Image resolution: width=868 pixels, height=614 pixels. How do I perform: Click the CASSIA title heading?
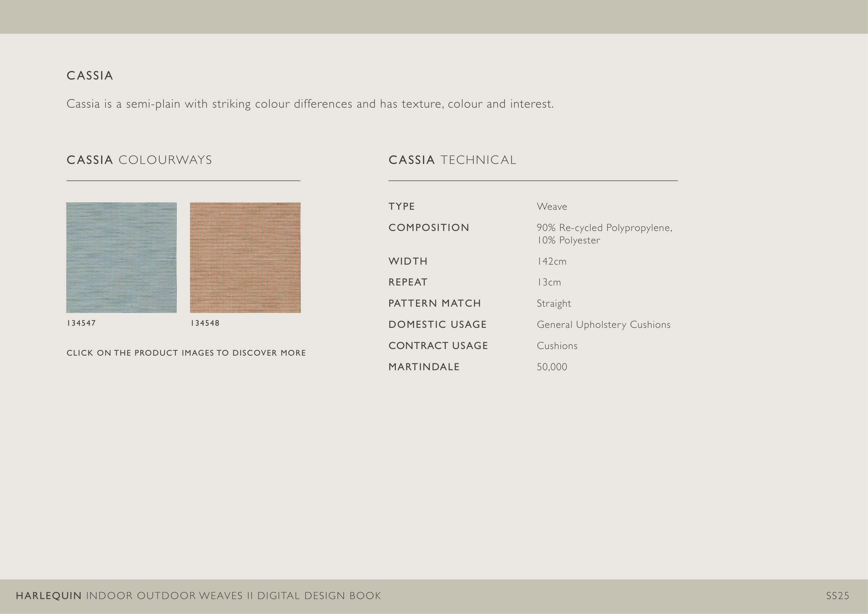pyautogui.click(x=90, y=76)
